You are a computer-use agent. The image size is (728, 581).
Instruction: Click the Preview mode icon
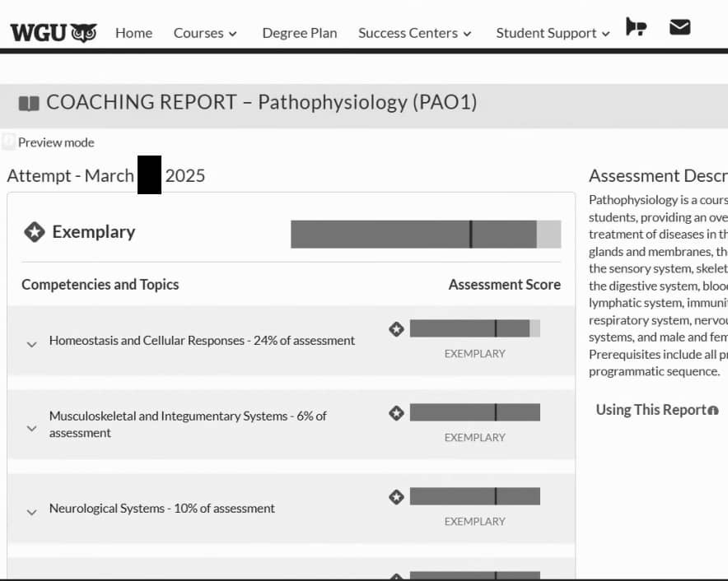(8, 141)
